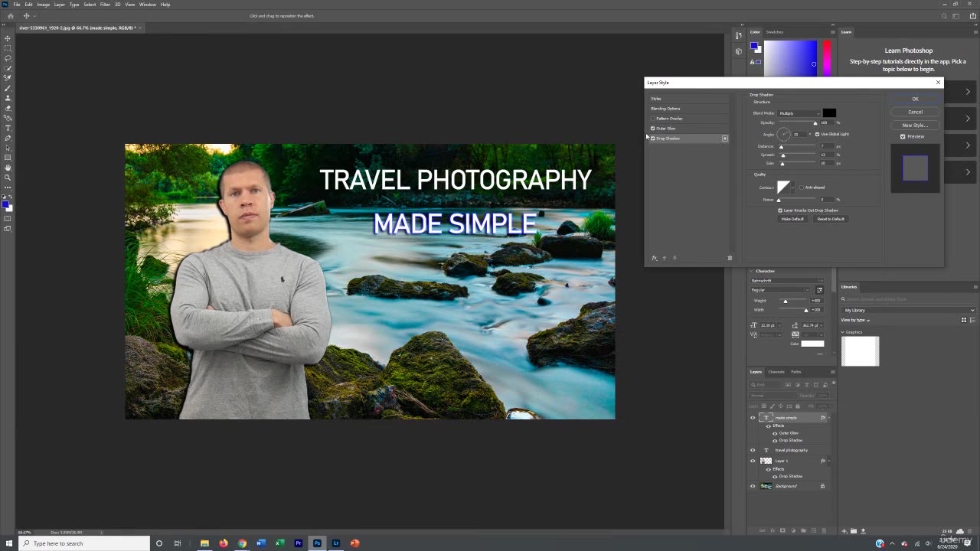Screen dimensions: 980x551
Task: Hide the made simple layer
Action: (x=753, y=418)
